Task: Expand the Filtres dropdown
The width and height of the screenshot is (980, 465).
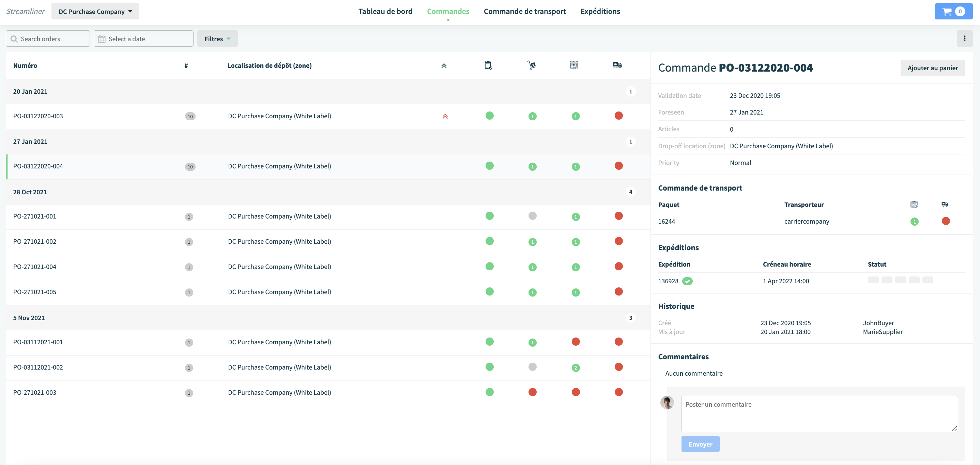Action: (x=217, y=39)
